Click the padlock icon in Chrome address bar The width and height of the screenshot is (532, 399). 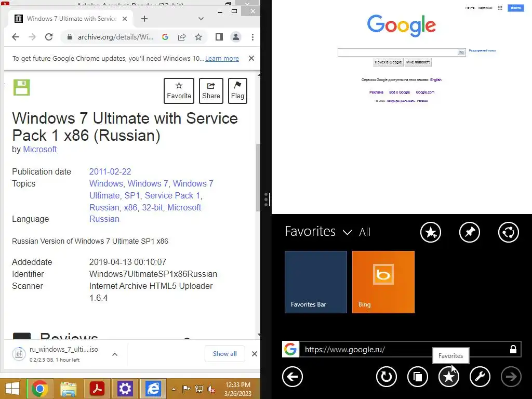[70, 37]
